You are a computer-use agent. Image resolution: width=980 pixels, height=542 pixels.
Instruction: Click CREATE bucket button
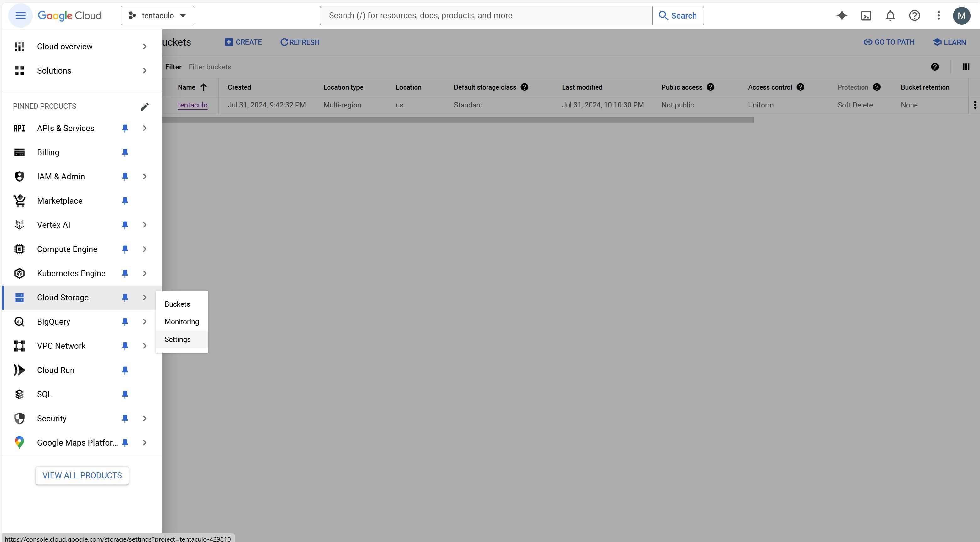pos(244,42)
